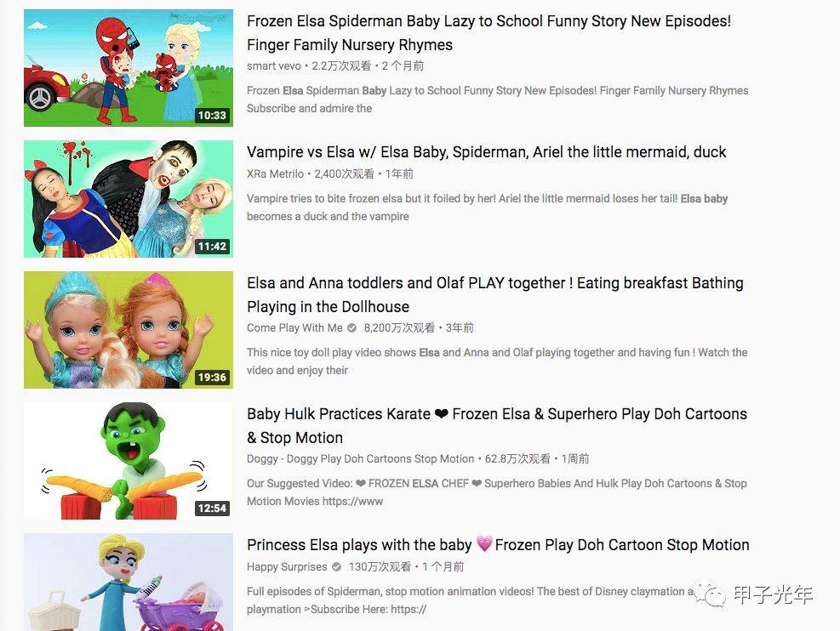
Task: Open title 'Princess Elsa plays with the baby'
Action: point(498,545)
